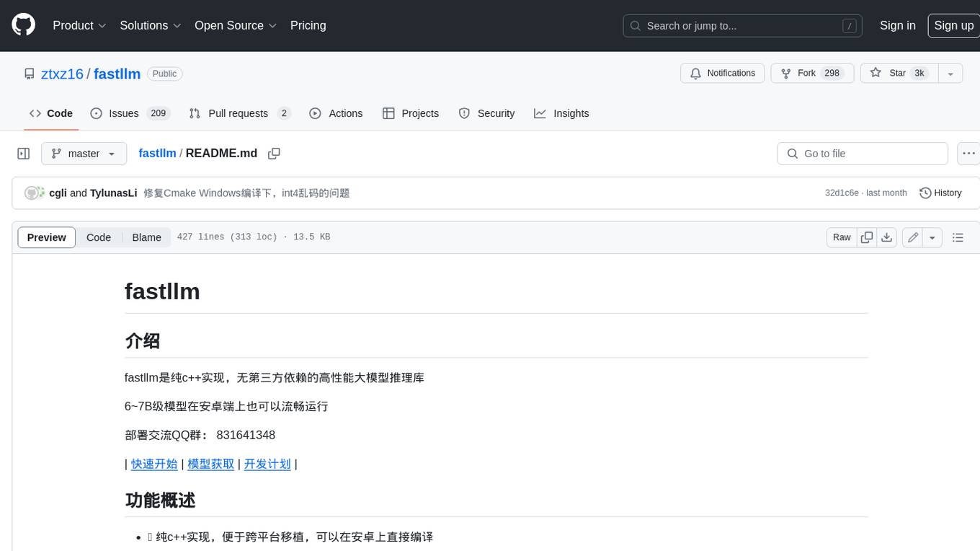
Task: Open the 快速开始 link
Action: click(x=154, y=464)
